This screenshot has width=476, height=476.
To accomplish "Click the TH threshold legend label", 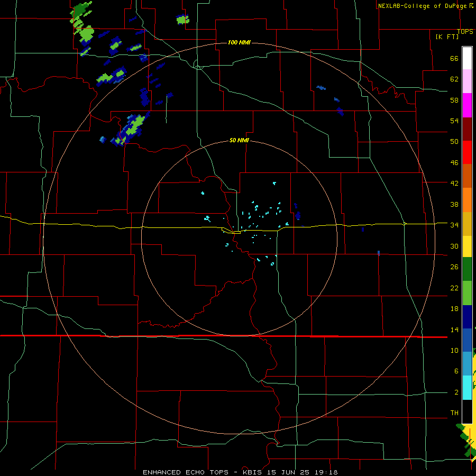I will pos(454,413).
